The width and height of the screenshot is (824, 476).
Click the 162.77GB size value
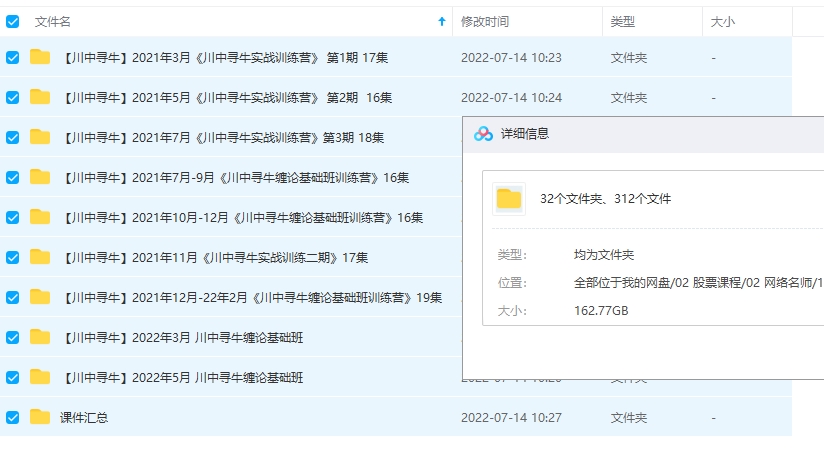[x=601, y=311]
